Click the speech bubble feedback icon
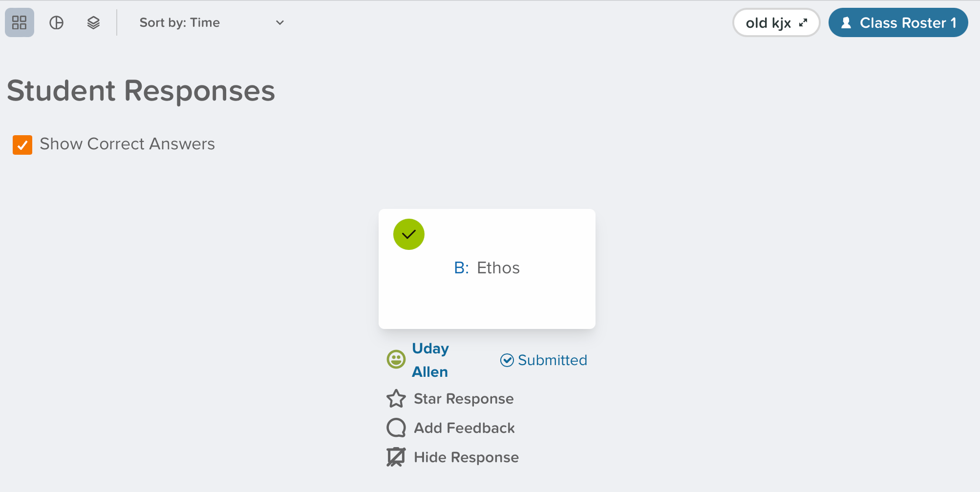The image size is (980, 492). coord(396,428)
